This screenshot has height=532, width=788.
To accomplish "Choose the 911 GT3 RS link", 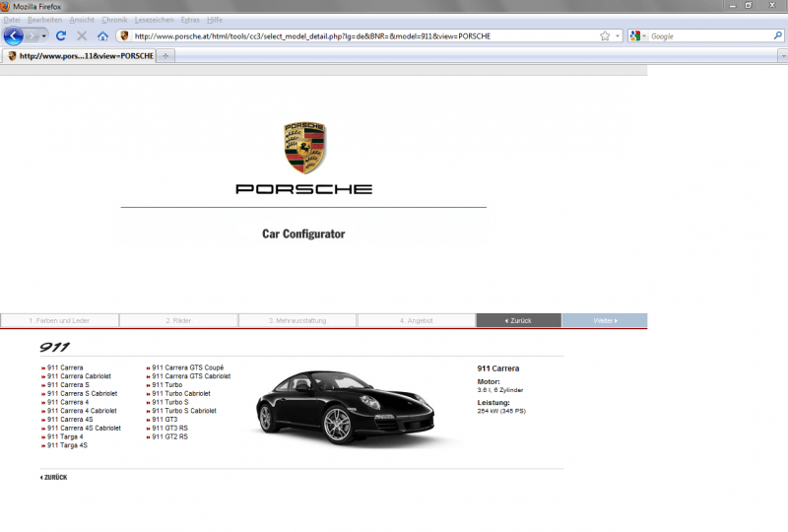I will click(x=169, y=428).
